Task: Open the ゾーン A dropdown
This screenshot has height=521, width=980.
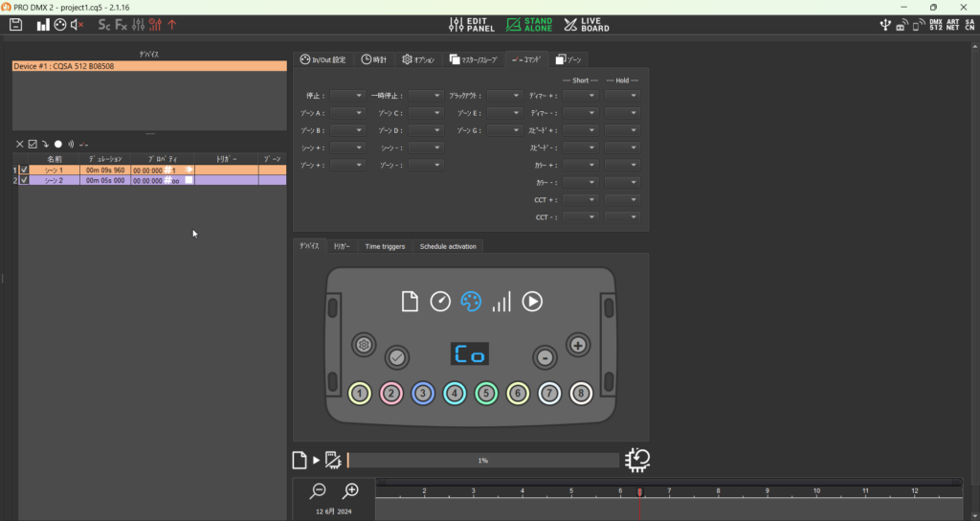Action: (x=347, y=113)
